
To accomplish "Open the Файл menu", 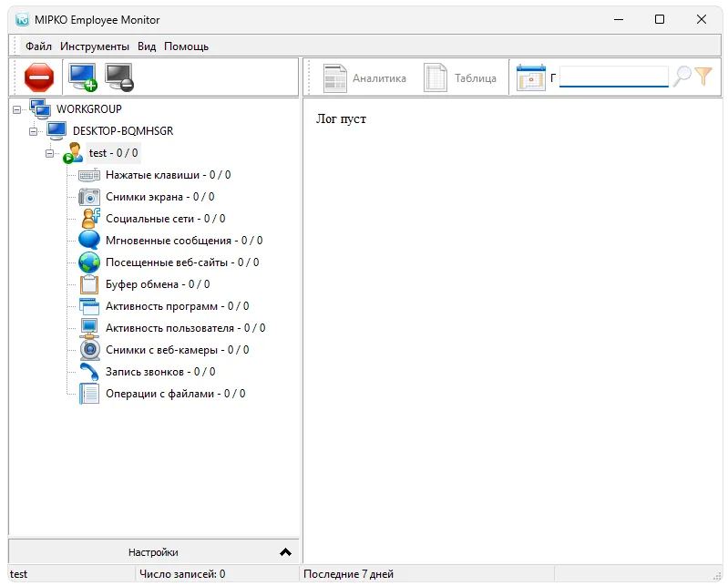I will pyautogui.click(x=38, y=46).
